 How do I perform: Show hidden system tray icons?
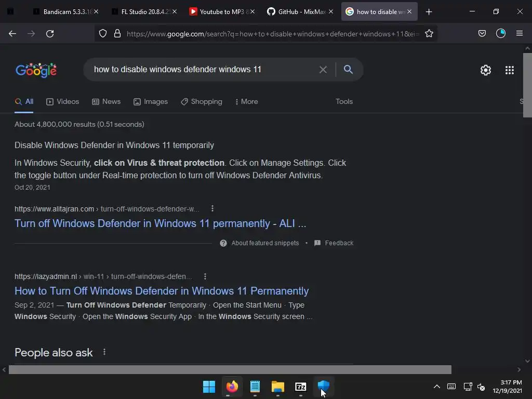click(x=436, y=387)
